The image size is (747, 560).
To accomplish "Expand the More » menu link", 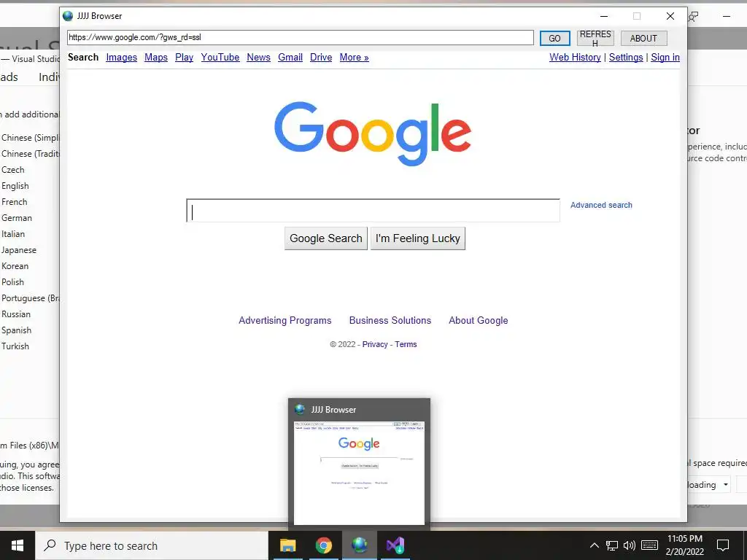I will [354, 57].
